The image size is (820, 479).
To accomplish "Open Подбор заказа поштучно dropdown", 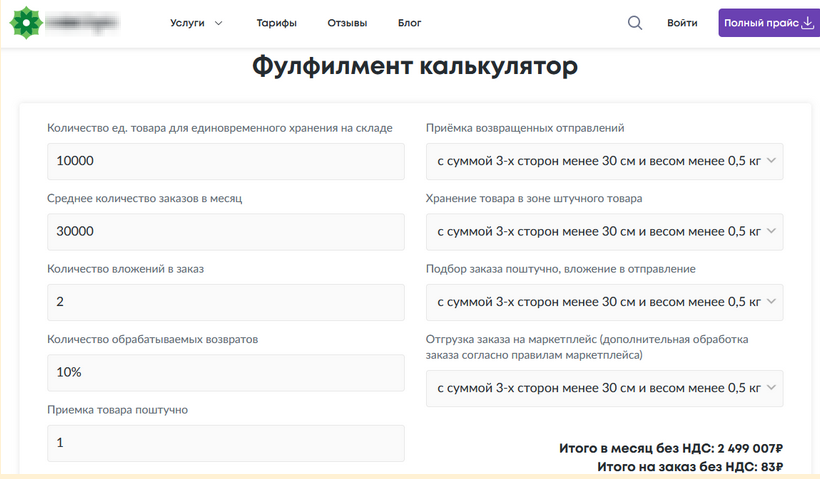I will click(x=604, y=302).
